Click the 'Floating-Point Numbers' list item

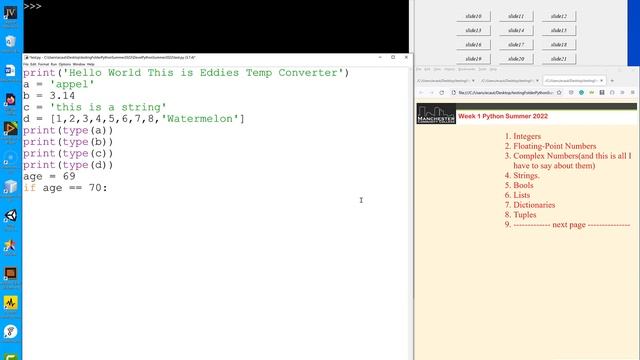point(555,146)
